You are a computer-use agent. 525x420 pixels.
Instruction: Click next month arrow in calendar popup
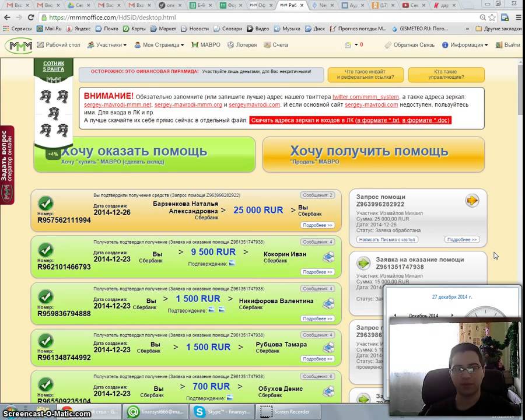452,315
